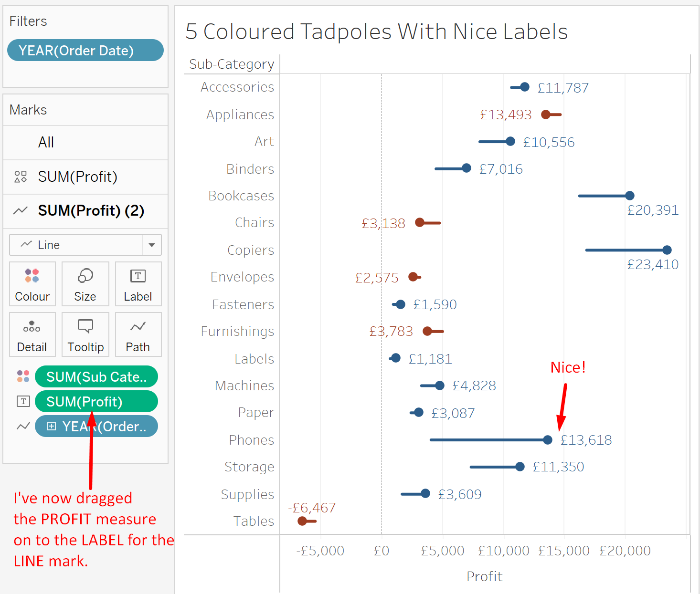
Task: Click the Path shelf icon
Action: 138,334
